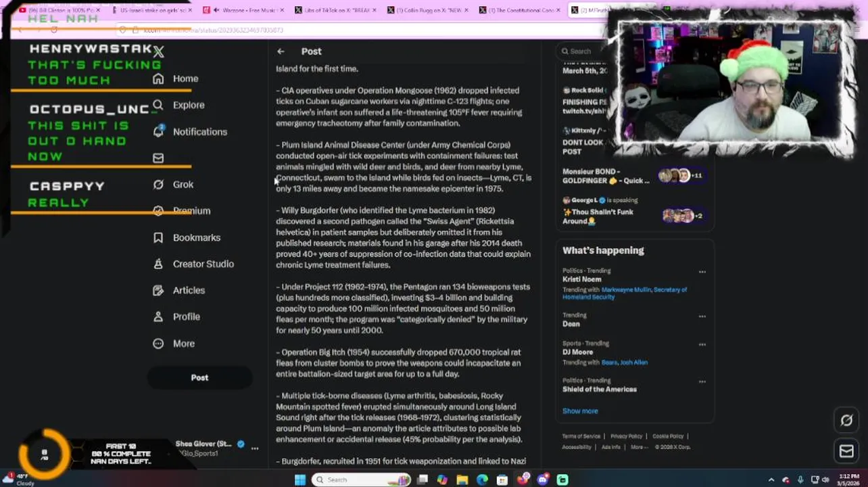Switch to Warzone Free Music tab
868x487 pixels.
coord(243,10)
